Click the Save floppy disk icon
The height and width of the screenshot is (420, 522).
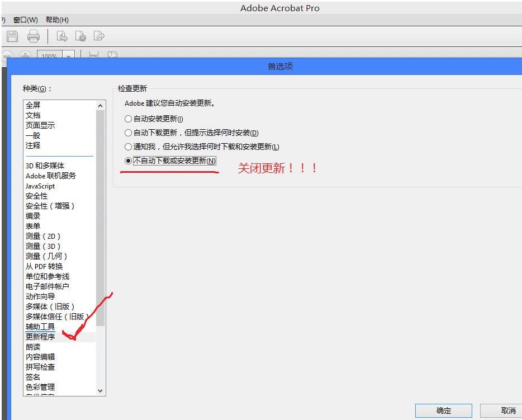[12, 36]
